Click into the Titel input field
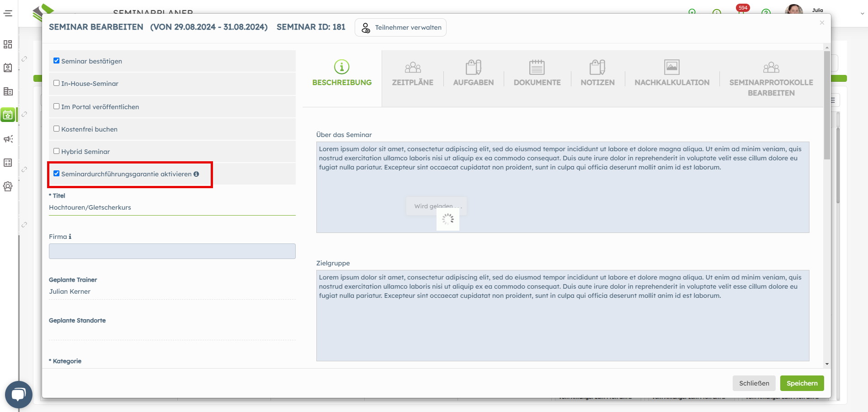This screenshot has width=868, height=412. click(172, 207)
